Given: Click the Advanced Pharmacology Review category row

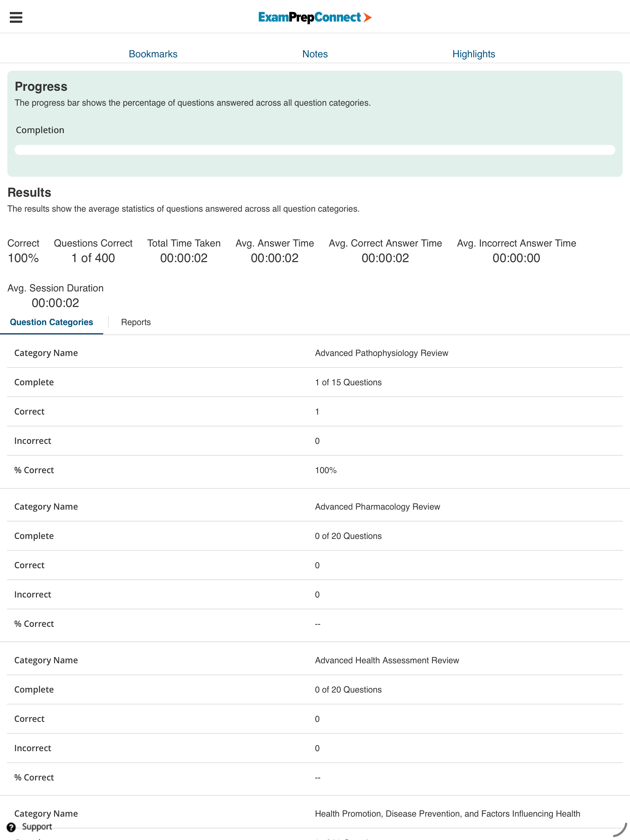Looking at the screenshot, I should point(377,506).
